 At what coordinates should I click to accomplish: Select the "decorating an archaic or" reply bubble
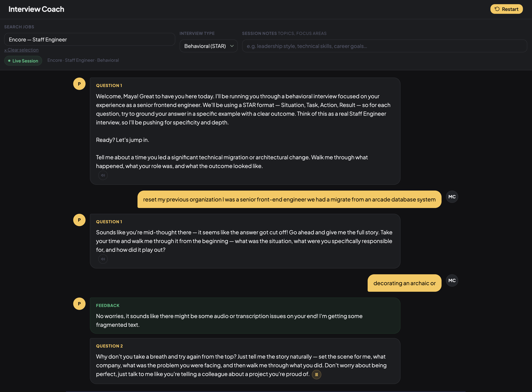tap(404, 283)
